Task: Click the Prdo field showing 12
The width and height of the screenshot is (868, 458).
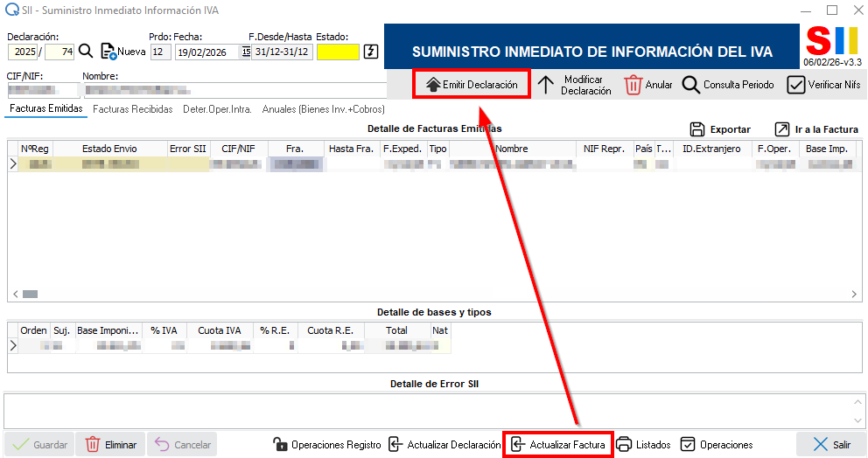Action: coord(160,52)
